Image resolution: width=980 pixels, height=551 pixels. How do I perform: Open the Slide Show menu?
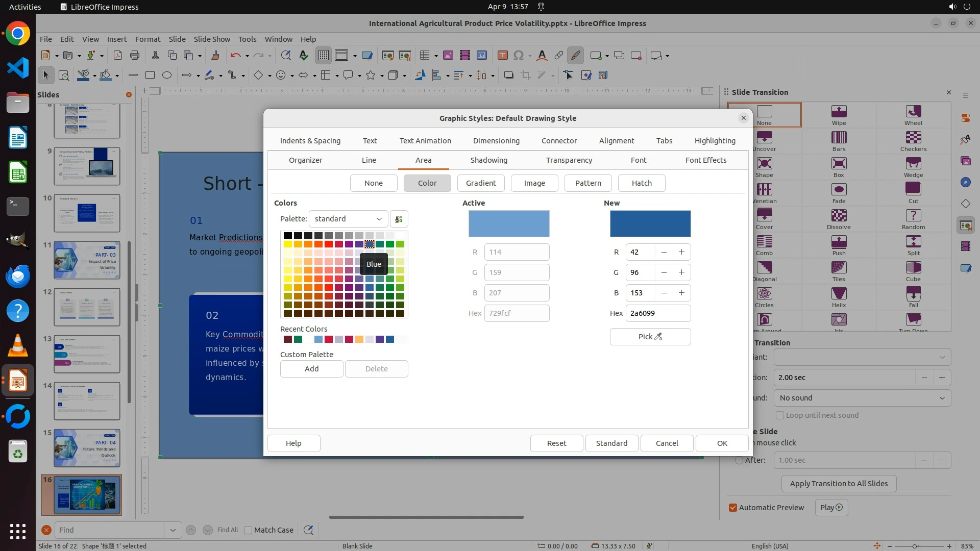[x=212, y=39]
